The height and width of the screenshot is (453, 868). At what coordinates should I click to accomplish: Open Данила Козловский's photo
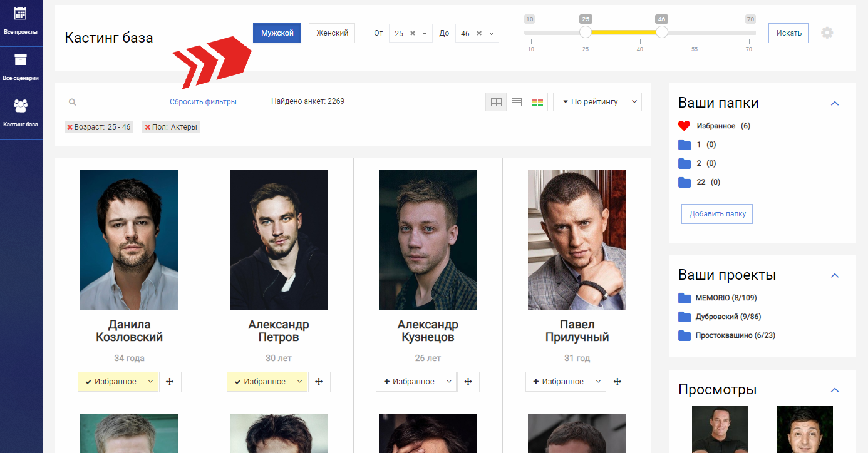[x=129, y=240]
